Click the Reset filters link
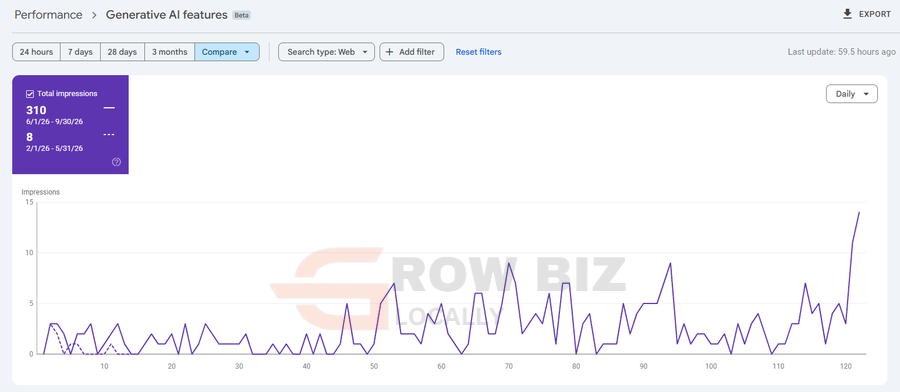The width and height of the screenshot is (900, 392). (479, 52)
